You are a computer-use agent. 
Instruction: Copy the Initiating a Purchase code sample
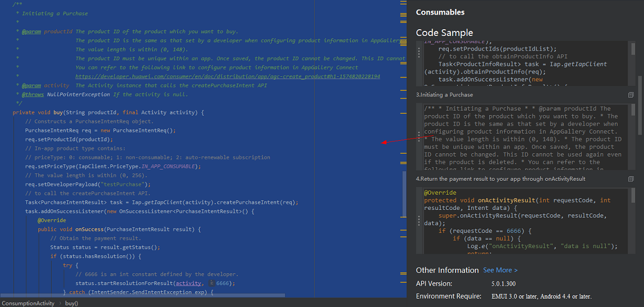tap(631, 95)
